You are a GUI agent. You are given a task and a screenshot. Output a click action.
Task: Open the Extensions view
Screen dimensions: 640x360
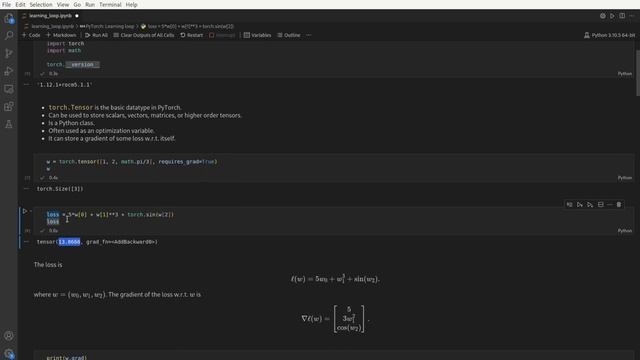point(9,107)
